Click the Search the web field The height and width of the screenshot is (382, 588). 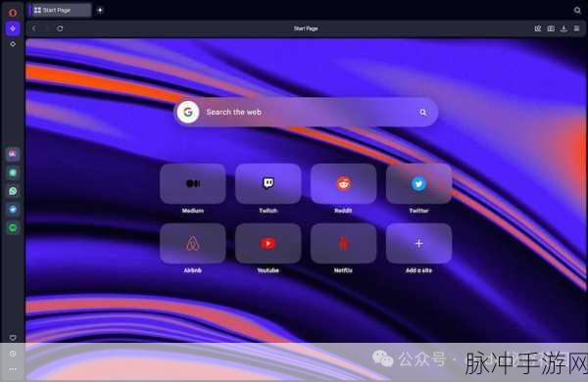[x=306, y=112]
